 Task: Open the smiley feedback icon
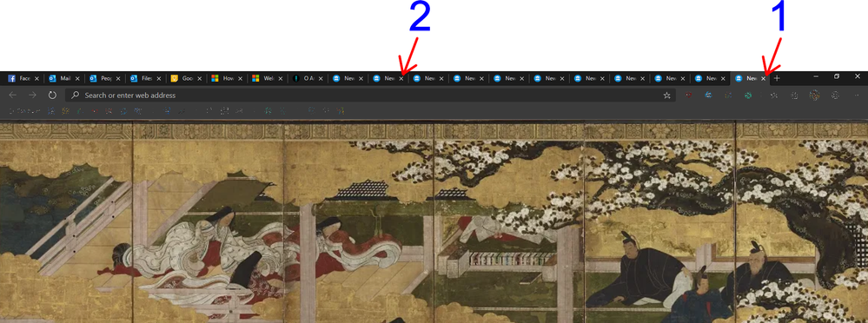click(835, 96)
